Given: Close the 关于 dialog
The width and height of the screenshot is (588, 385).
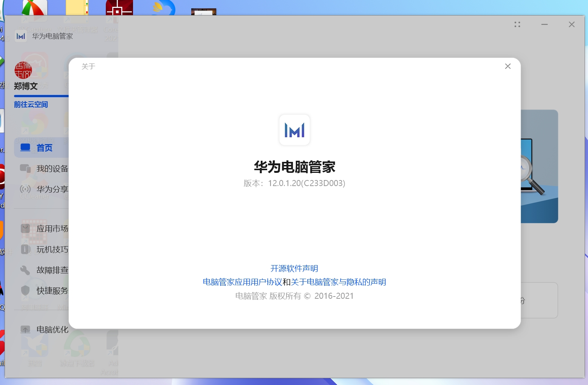Looking at the screenshot, I should [508, 66].
